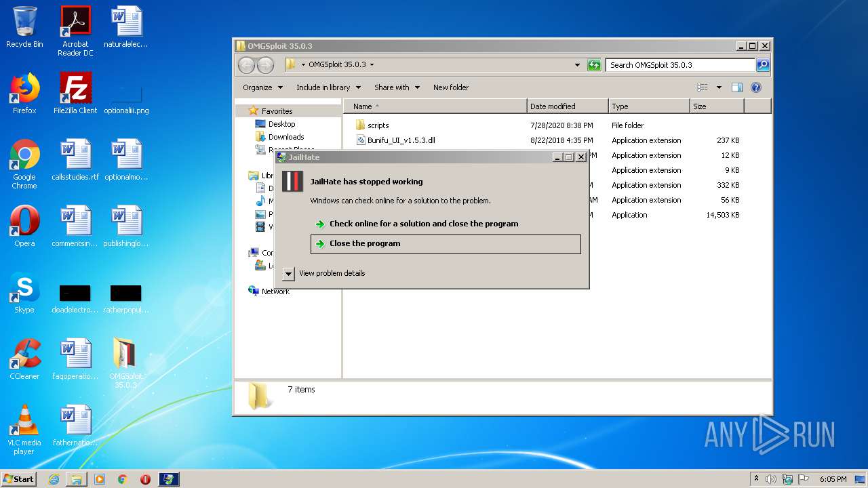
Task: Click Explorer Back navigation button
Action: point(246,65)
